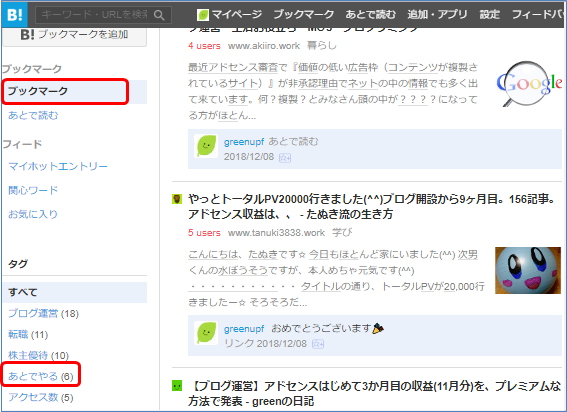This screenshot has height=412, width=567.
Task: Open フィード menu item in top navigation
Action: pyautogui.click(x=538, y=14)
